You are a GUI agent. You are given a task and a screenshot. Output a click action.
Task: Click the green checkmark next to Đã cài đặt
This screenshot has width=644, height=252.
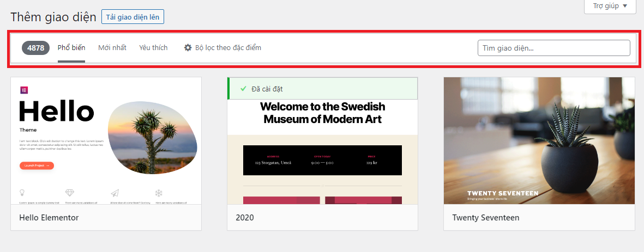click(x=243, y=89)
